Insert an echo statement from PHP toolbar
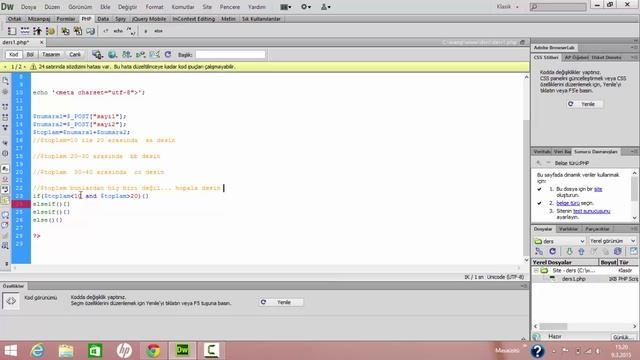Screen dimensions: 640x360 [x=118, y=31]
